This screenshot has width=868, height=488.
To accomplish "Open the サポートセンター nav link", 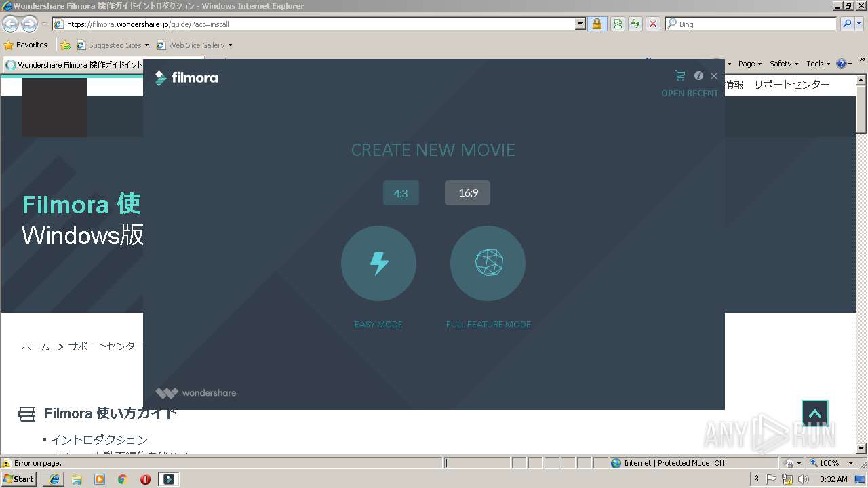I will [791, 85].
